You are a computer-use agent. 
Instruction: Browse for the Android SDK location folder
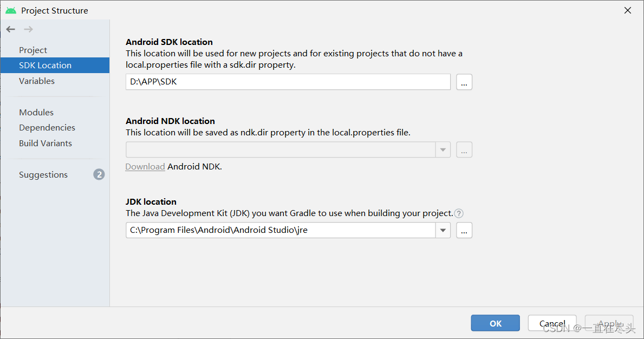point(464,82)
